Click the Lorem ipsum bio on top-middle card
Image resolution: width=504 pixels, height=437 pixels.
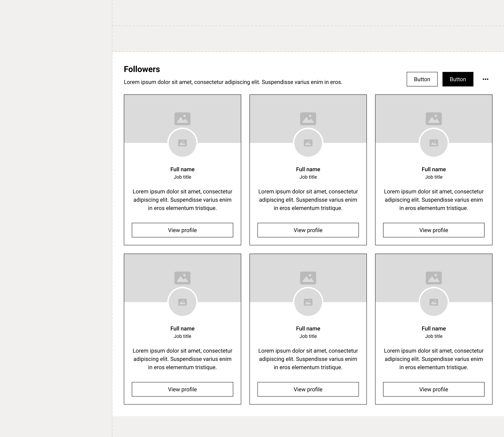(x=308, y=200)
